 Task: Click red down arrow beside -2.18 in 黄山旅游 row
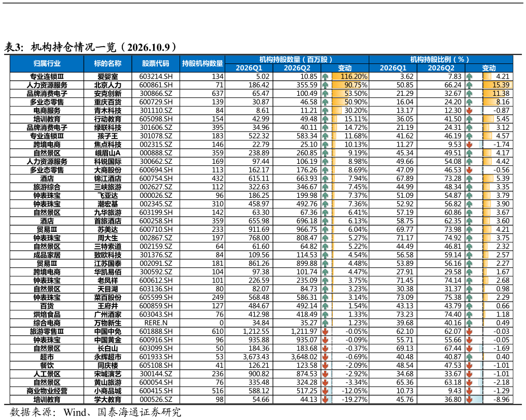tap(469, 382)
